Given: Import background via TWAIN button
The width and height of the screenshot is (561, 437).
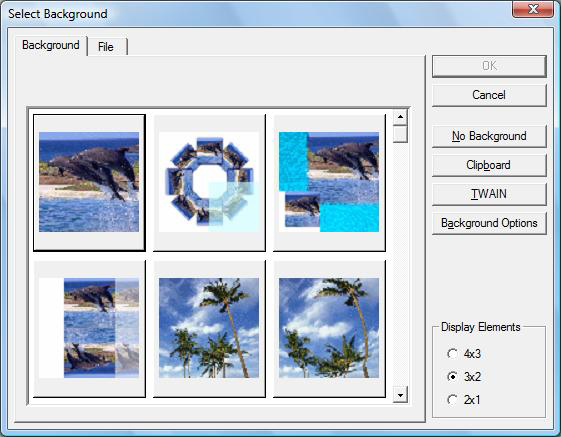Looking at the screenshot, I should [x=489, y=194].
